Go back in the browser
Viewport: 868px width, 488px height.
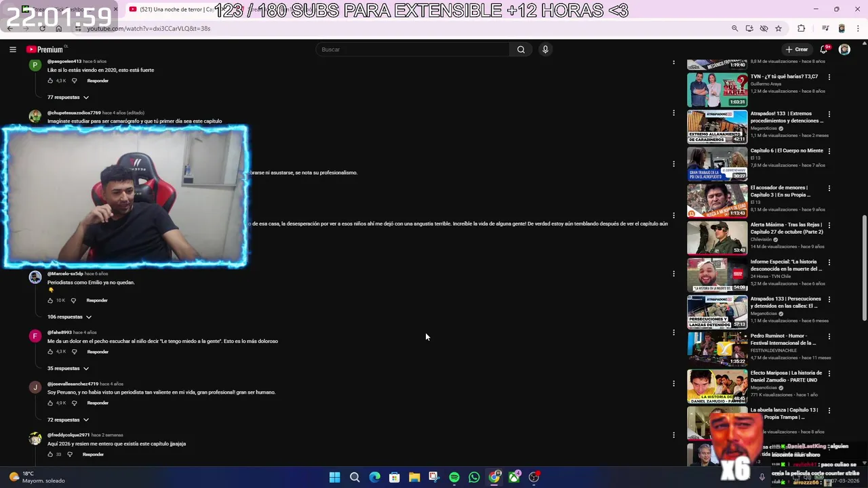10,28
